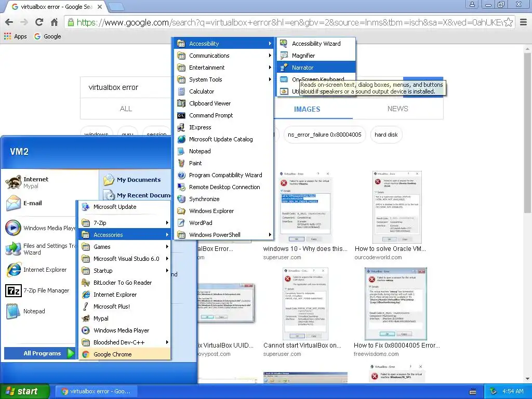Click the Paint icon
Image resolution: width=532 pixels, height=399 pixels.
(x=181, y=163)
